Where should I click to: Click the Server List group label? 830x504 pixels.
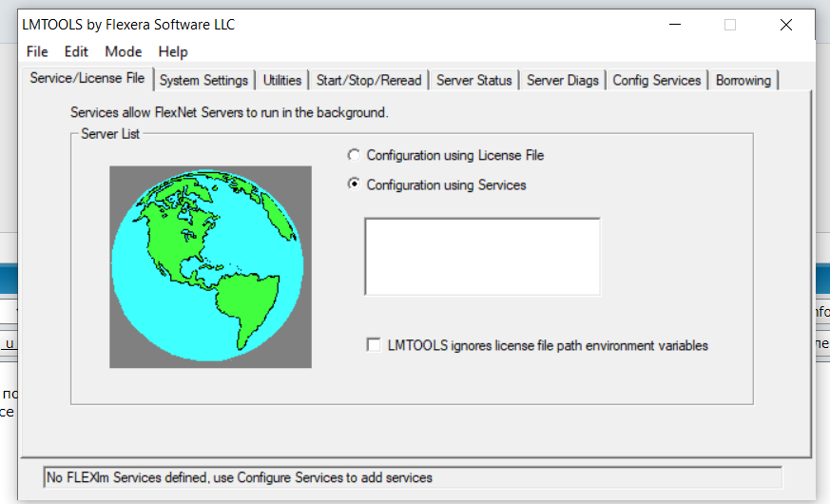pyautogui.click(x=110, y=133)
